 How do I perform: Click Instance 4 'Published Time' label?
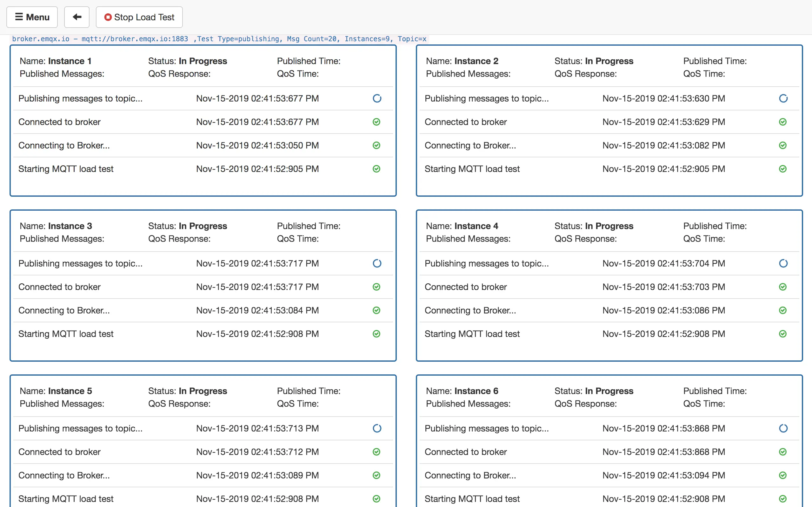[715, 226]
